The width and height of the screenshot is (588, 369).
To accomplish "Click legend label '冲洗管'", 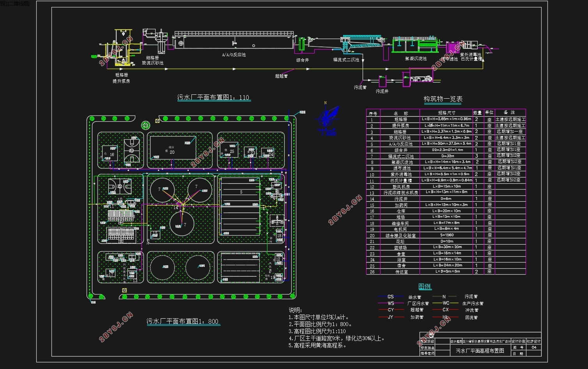I will pyautogui.click(x=471, y=310).
